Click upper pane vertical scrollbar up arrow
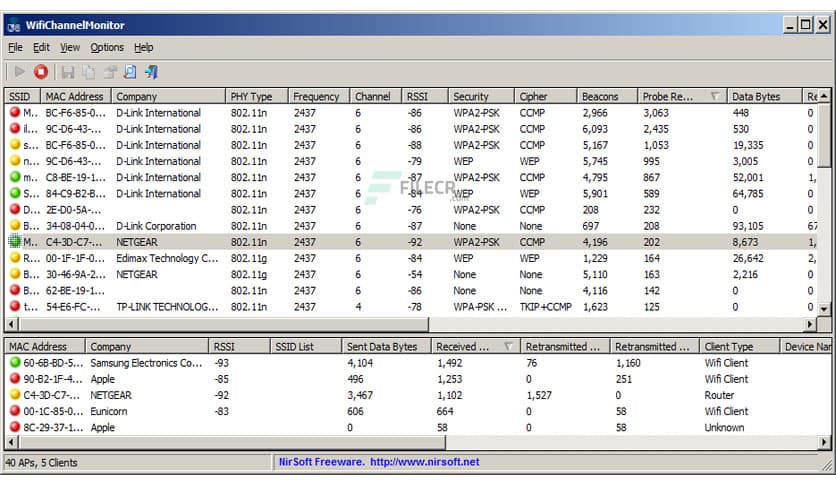Screen dimensions: 836x484 coord(824,96)
